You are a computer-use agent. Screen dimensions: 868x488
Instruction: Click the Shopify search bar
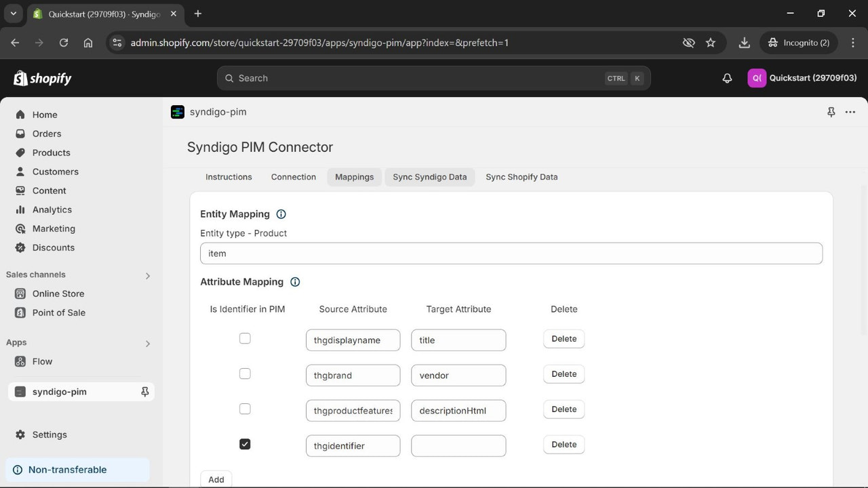(434, 78)
